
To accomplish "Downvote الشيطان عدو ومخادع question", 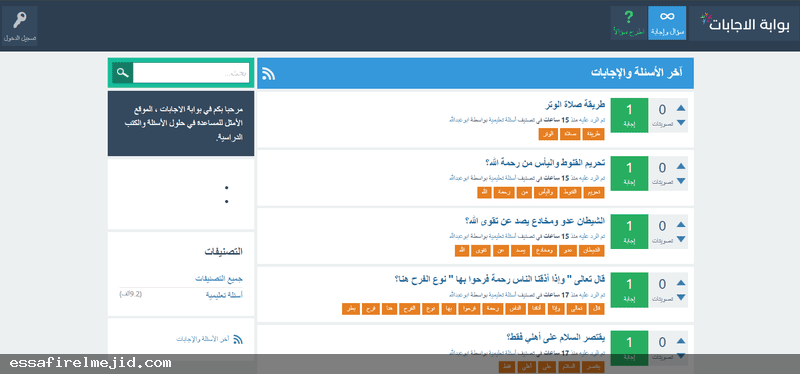I will point(681,239).
